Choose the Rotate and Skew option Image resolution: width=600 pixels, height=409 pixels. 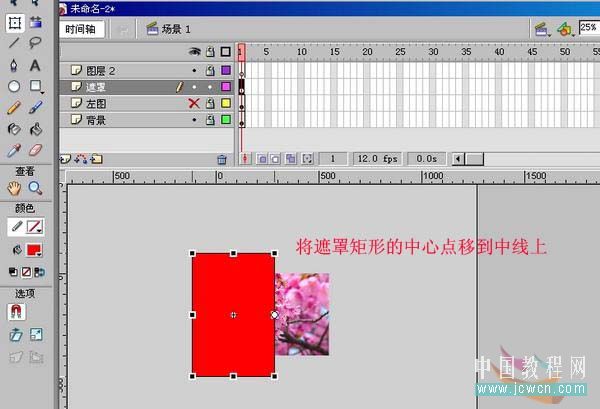point(15,335)
